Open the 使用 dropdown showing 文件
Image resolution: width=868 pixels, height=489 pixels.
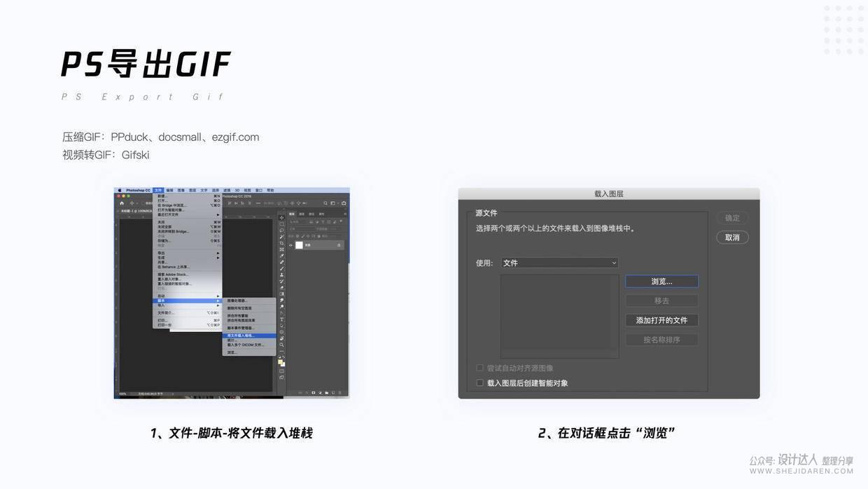coord(559,263)
